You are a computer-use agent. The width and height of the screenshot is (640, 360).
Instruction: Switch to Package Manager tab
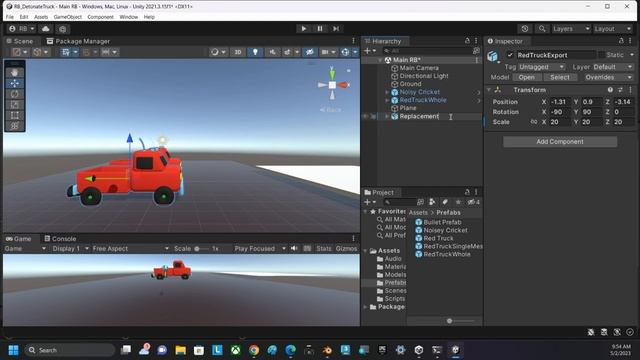tap(78, 41)
